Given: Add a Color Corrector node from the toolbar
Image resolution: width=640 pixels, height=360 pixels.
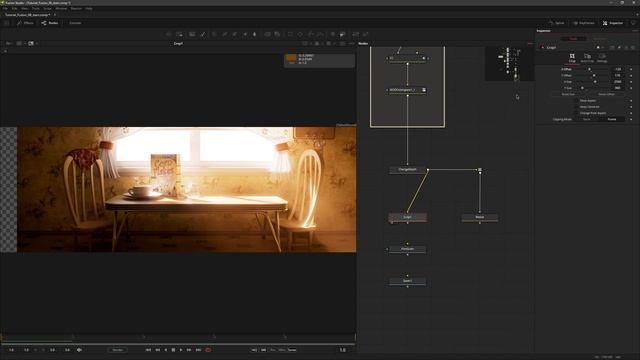Looking at the screenshot, I should (x=214, y=34).
